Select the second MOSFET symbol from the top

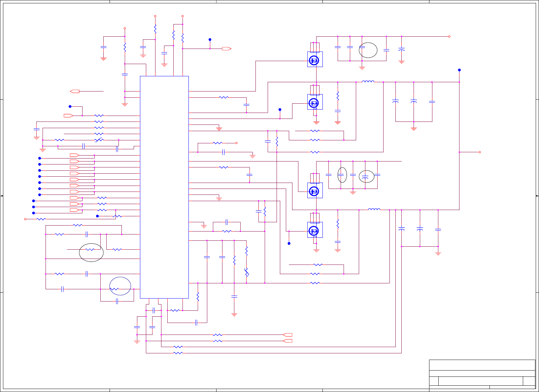point(315,102)
